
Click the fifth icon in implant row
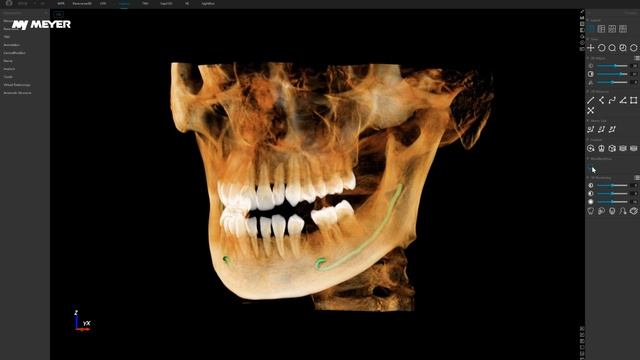(633, 148)
